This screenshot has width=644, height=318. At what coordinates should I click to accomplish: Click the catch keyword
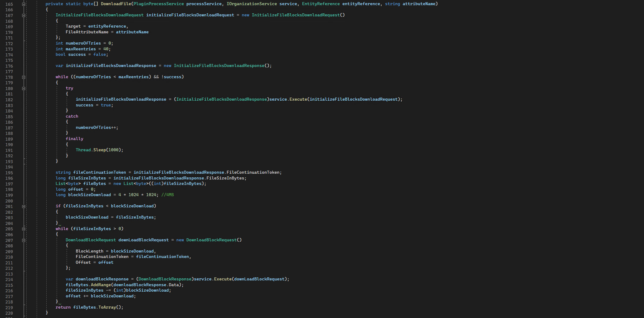click(x=72, y=116)
